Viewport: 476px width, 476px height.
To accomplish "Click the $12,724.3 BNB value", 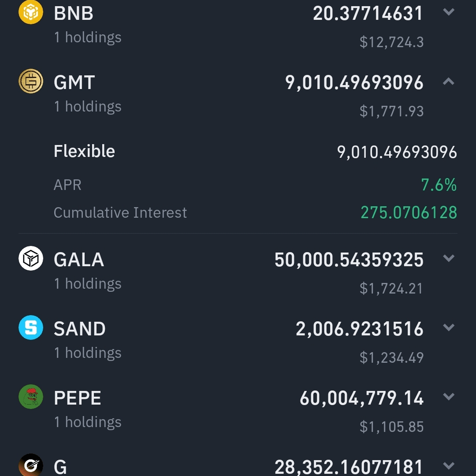I will point(391,42).
